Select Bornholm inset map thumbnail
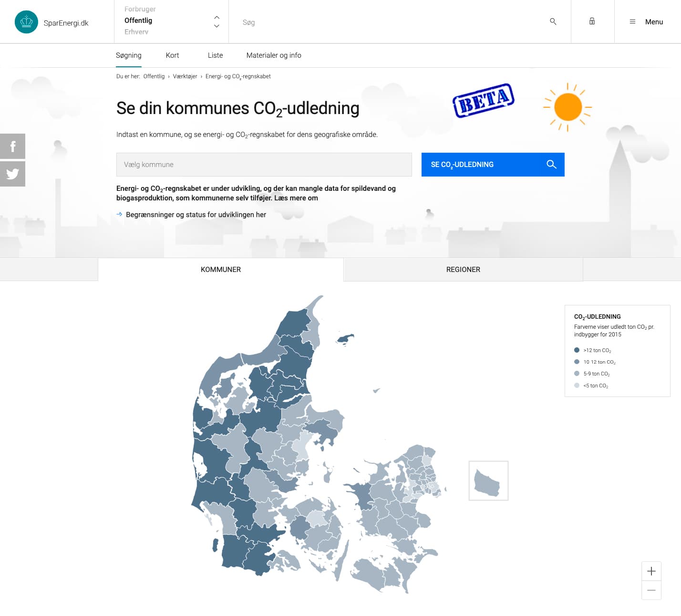Image resolution: width=681 pixels, height=616 pixels. pos(488,480)
